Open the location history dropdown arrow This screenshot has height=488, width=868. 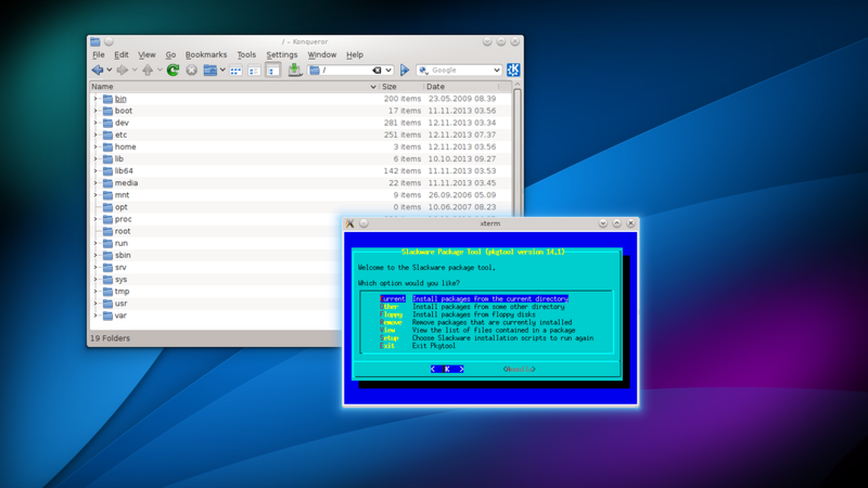point(388,70)
